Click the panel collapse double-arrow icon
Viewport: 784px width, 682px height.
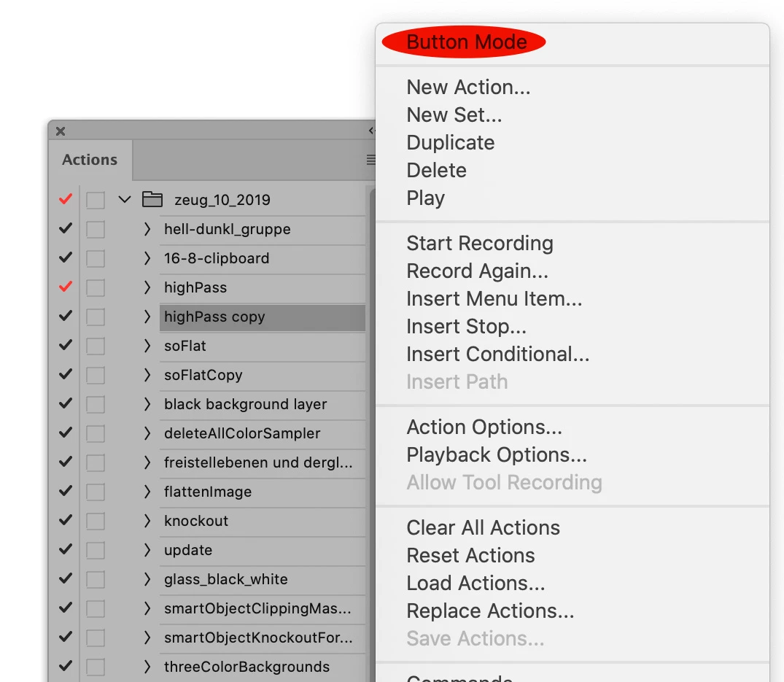[371, 131]
